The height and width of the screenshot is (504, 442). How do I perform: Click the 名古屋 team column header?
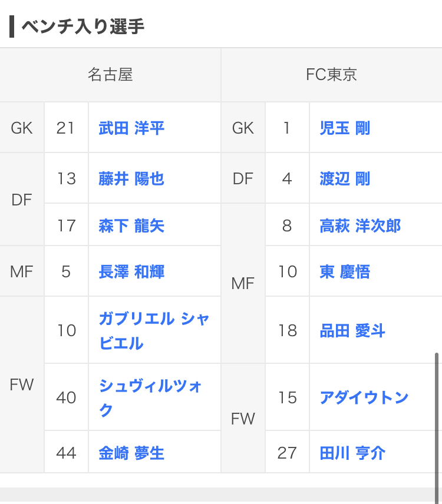110,75
